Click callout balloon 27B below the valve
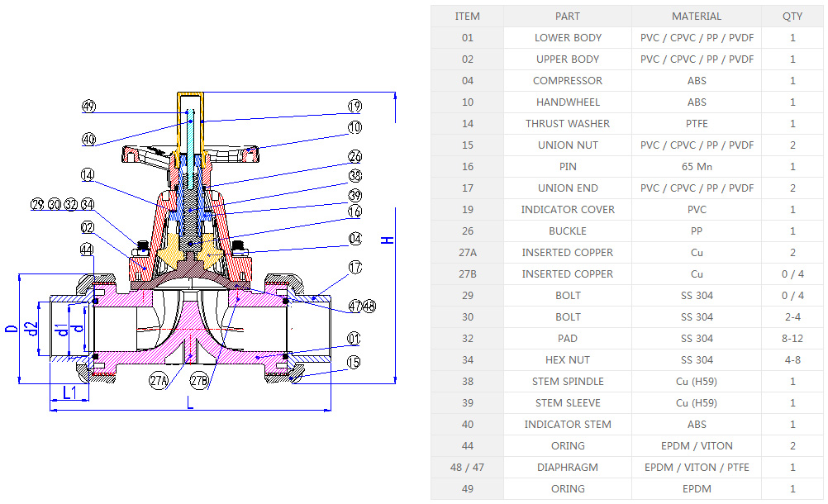The height and width of the screenshot is (504, 828). pos(199,381)
